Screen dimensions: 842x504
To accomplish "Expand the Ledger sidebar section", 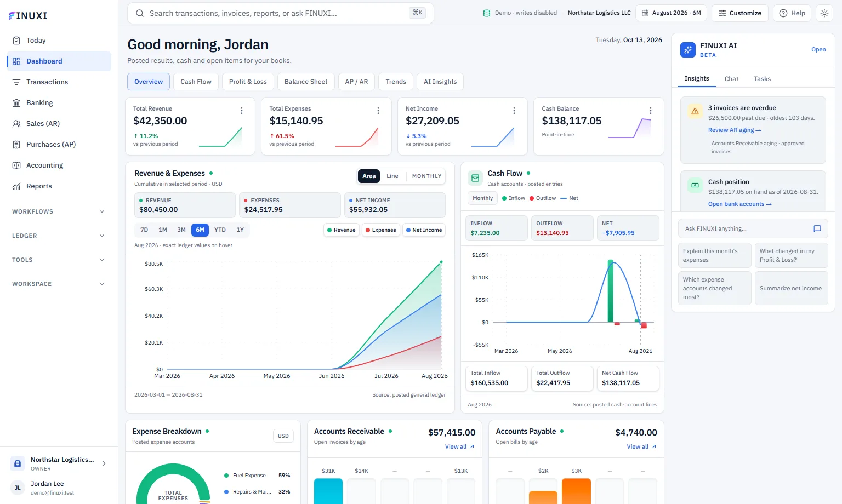I will click(x=59, y=236).
